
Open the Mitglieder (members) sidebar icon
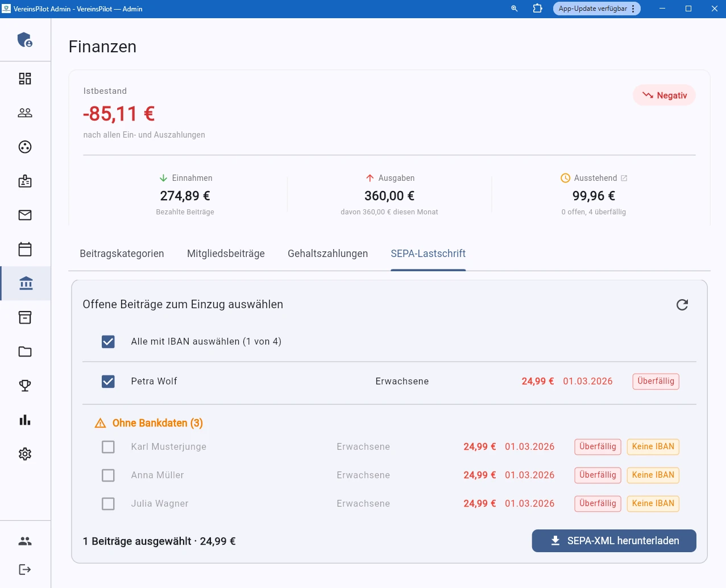[24, 112]
